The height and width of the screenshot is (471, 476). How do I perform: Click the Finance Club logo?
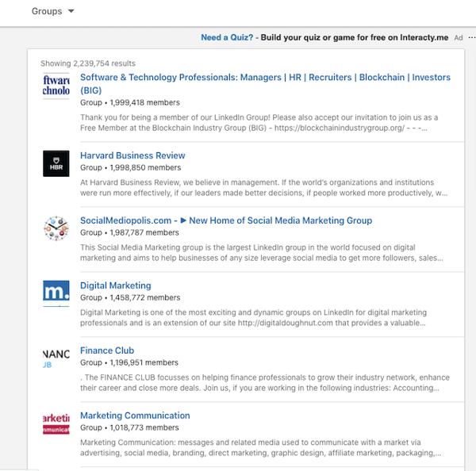click(x=56, y=358)
